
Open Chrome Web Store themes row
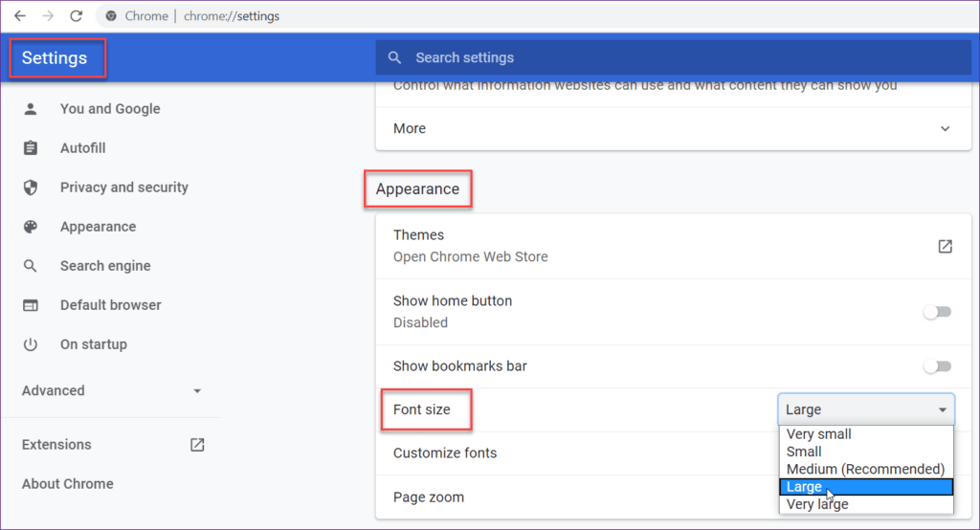tap(673, 246)
